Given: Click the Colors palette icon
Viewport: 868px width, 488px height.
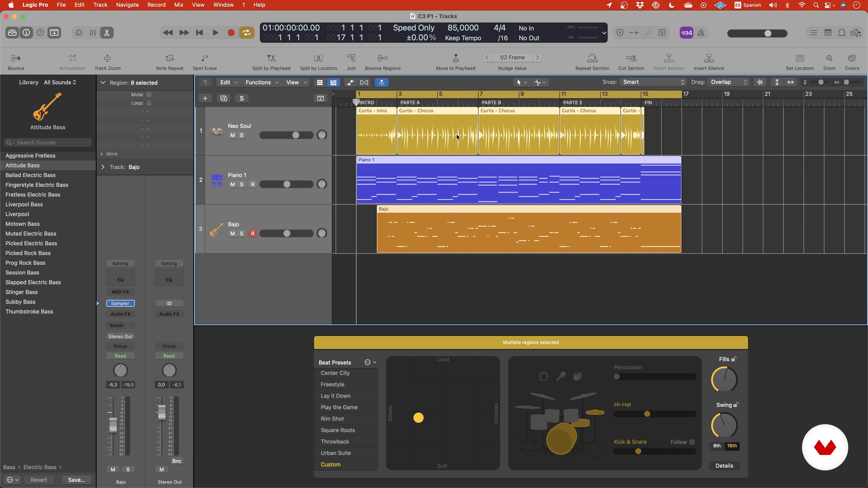Looking at the screenshot, I should coord(852,58).
